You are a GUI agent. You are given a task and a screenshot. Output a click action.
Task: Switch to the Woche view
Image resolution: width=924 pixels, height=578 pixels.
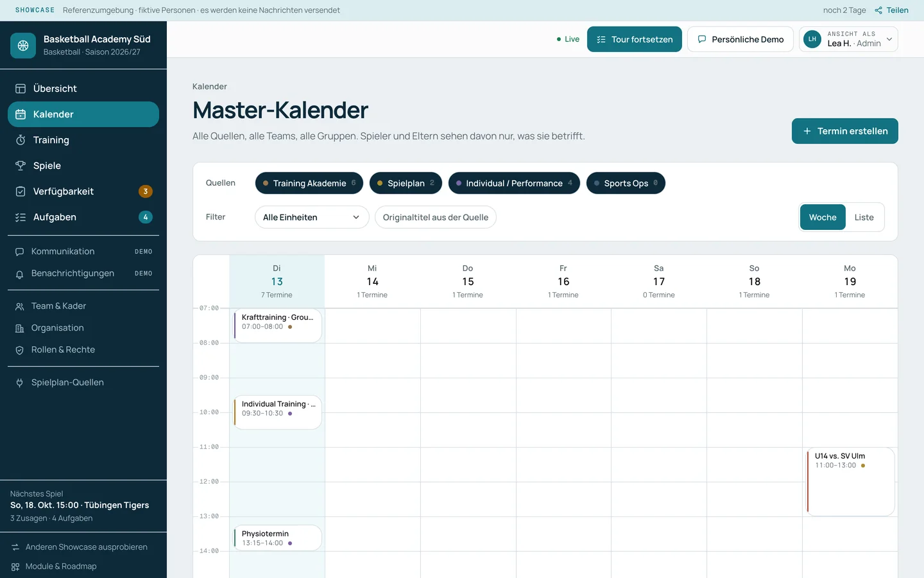coord(823,217)
